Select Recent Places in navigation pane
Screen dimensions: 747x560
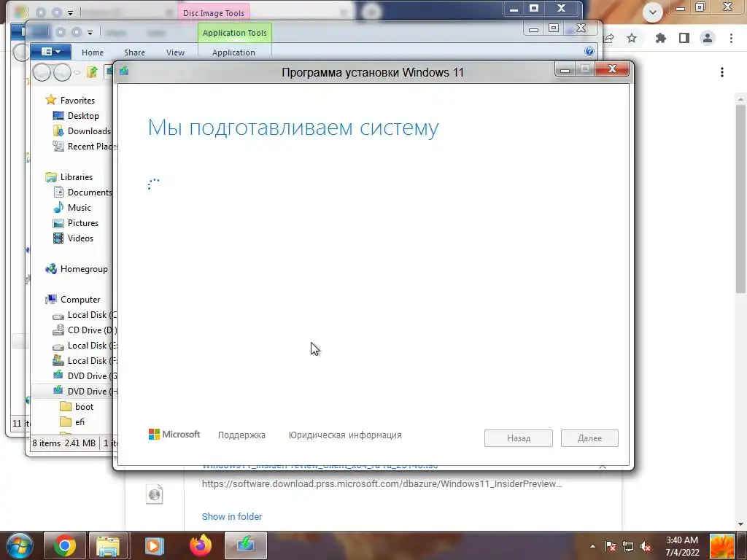tap(85, 146)
